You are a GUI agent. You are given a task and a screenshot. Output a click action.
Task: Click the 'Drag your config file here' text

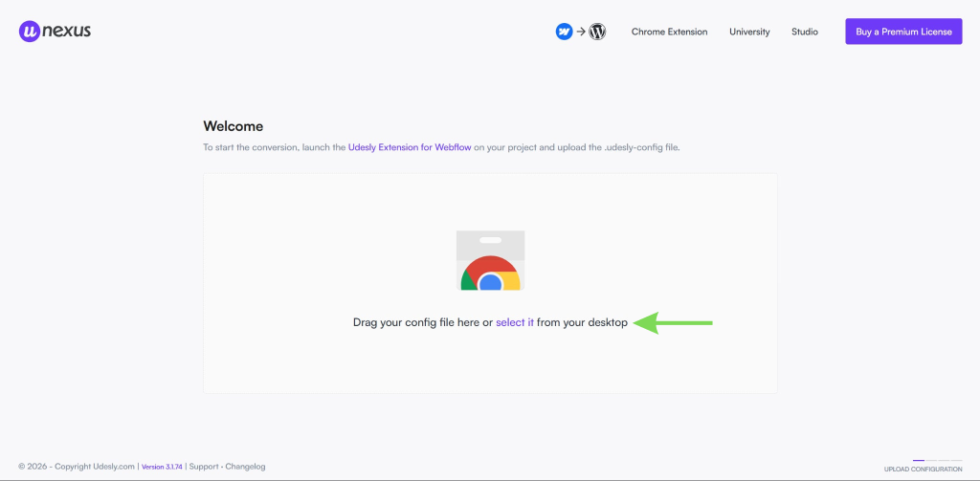point(417,323)
